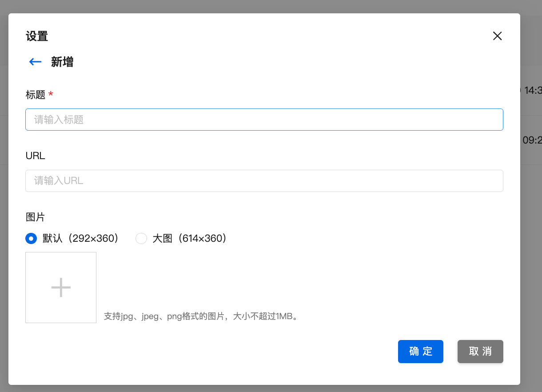Click the 默认（292×360）option label text
Viewport: 542px width, 392px height.
(x=81, y=239)
